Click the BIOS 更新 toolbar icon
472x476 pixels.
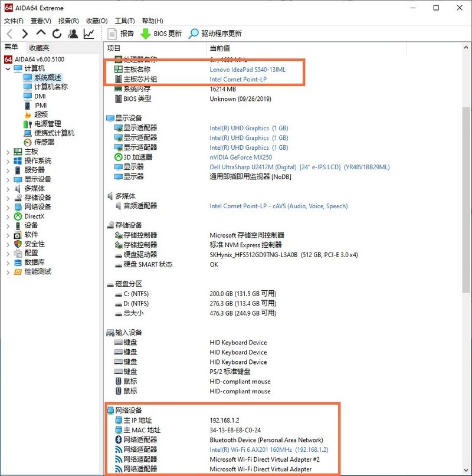click(x=160, y=34)
